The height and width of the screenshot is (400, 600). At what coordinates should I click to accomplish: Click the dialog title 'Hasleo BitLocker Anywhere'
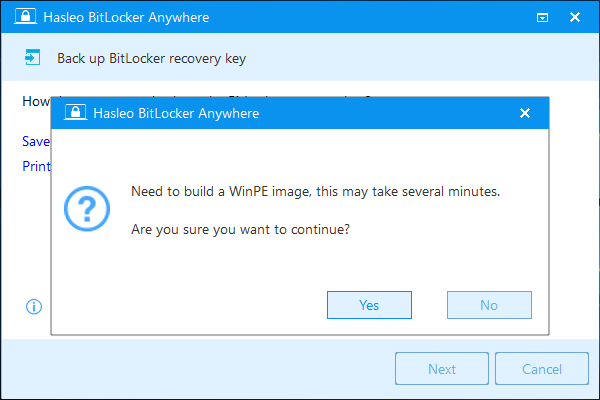pos(176,113)
